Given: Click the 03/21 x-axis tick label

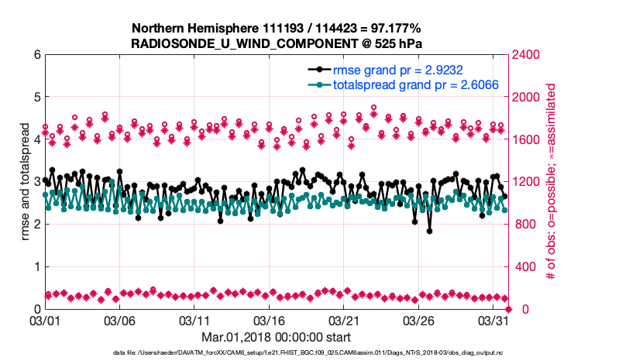Looking at the screenshot, I should (345, 321).
